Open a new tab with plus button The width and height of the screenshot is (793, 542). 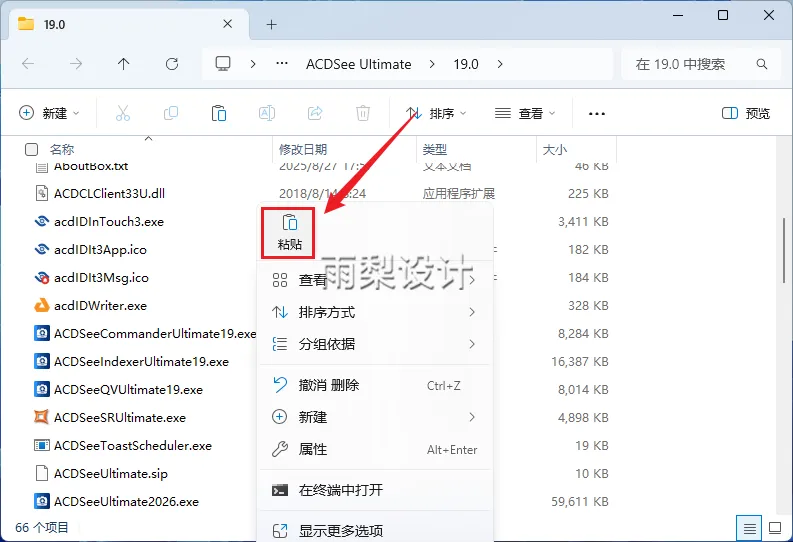pyautogui.click(x=272, y=24)
